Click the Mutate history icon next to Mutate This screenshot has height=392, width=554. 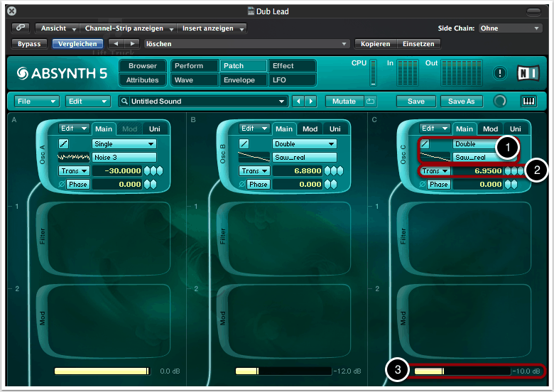pyautogui.click(x=370, y=102)
